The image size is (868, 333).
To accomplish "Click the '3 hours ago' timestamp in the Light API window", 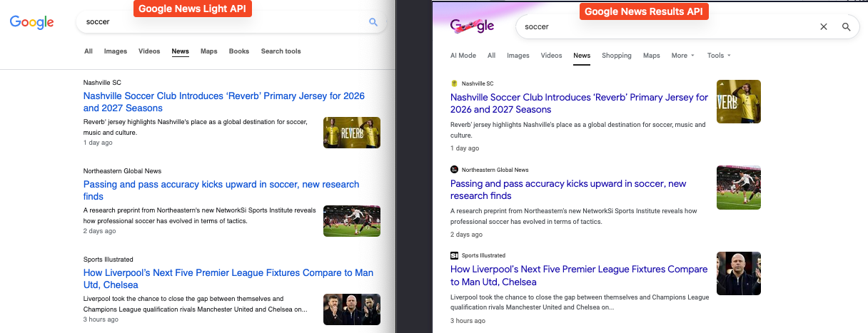I will [101, 319].
